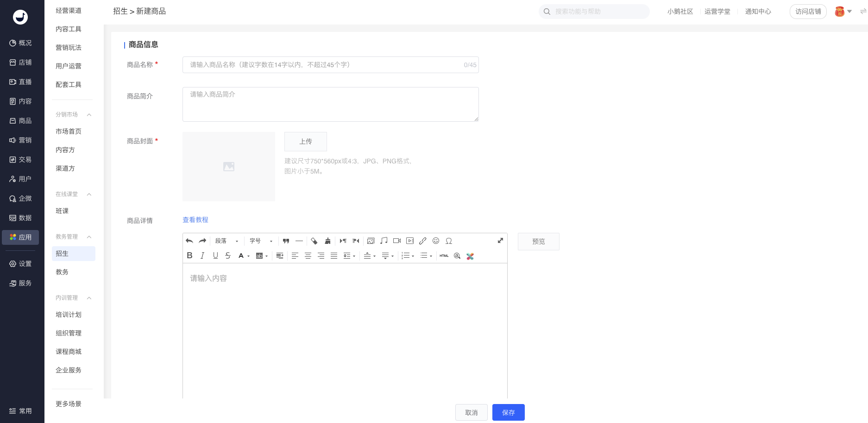Collapse the 分销市场 sidebar section
Image resolution: width=868 pixels, height=423 pixels.
(89, 115)
